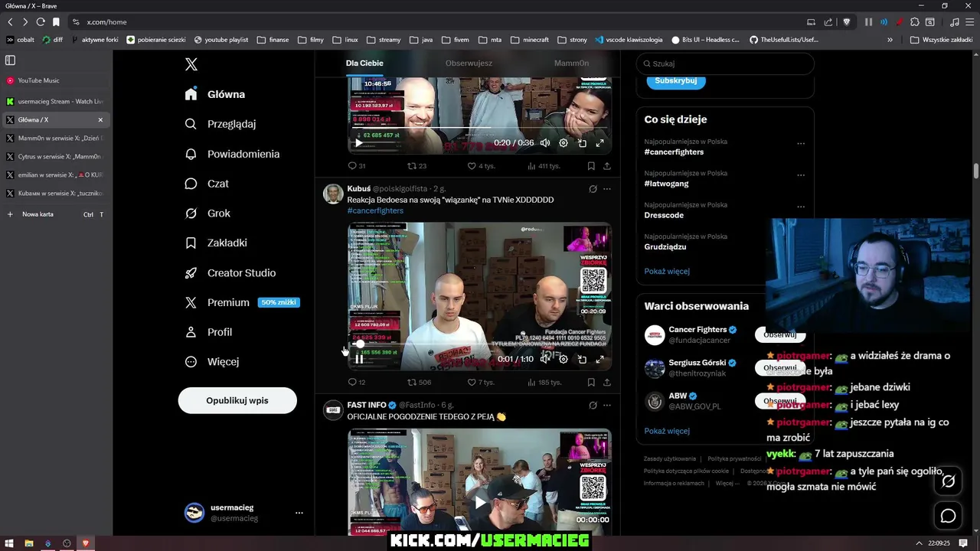Open the Przeglądaj search page
Image resolution: width=980 pixels, height=551 pixels.
[220, 124]
